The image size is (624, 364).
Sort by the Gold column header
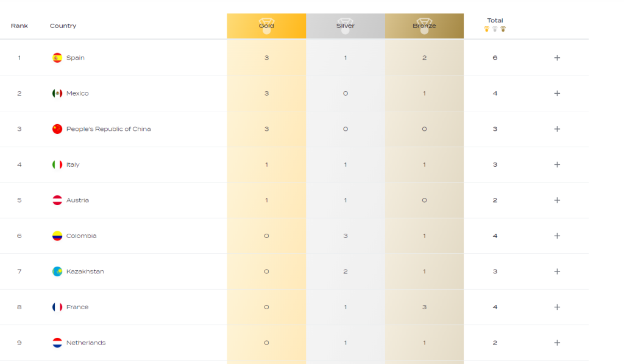coord(266,26)
